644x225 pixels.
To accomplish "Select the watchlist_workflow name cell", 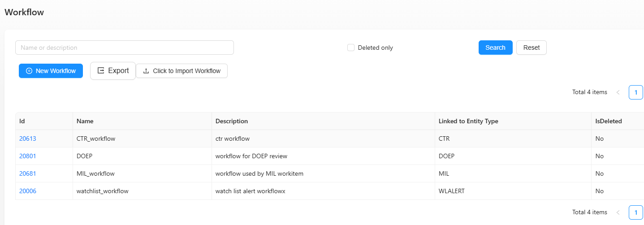I will coord(142,191).
